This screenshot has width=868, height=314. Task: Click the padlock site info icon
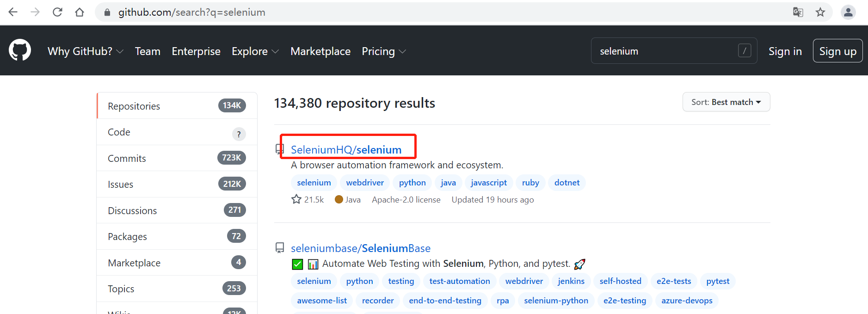107,12
